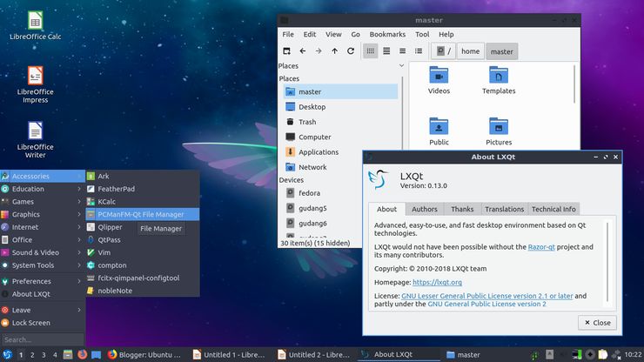Expand the Places side pane dropdown
Viewport: 644px width, 362px height.
click(401, 66)
